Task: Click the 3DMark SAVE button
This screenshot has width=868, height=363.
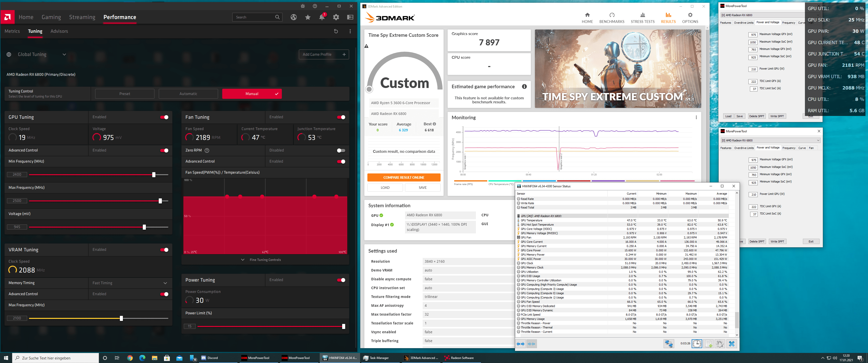Action: pyautogui.click(x=423, y=188)
